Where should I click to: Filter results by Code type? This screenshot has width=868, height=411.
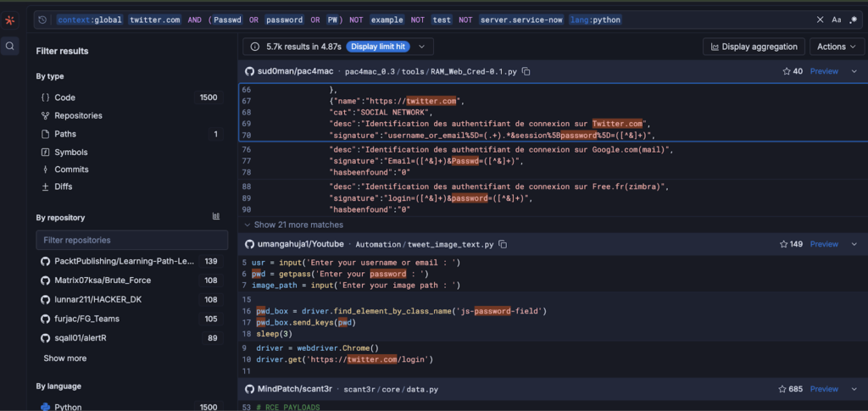click(130, 98)
